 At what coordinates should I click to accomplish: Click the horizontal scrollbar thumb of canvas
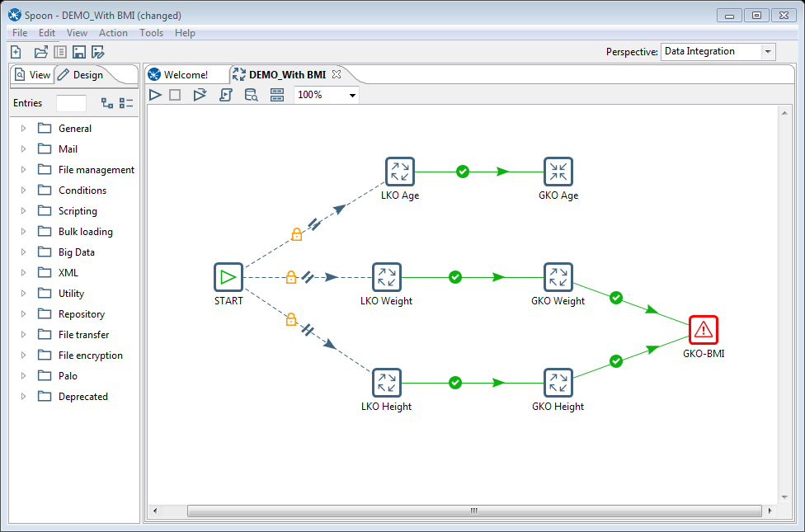[x=474, y=511]
